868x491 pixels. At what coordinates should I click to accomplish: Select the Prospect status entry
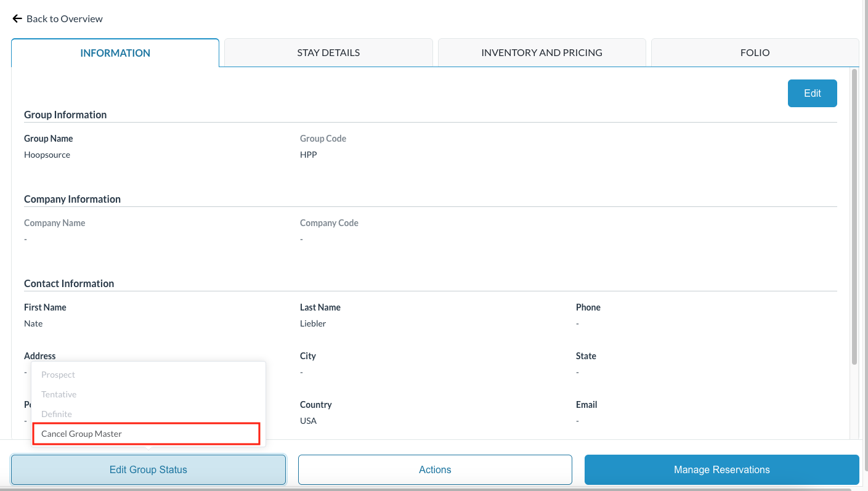pyautogui.click(x=57, y=374)
